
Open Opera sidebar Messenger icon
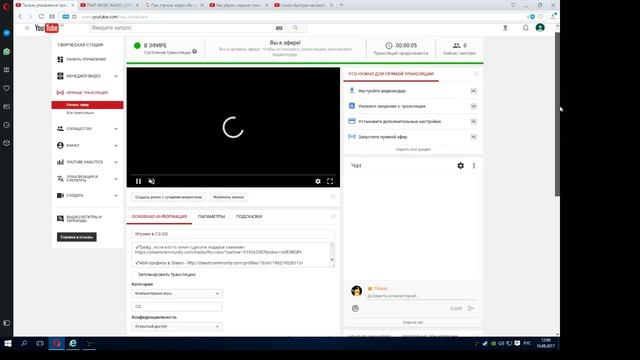[x=7, y=33]
